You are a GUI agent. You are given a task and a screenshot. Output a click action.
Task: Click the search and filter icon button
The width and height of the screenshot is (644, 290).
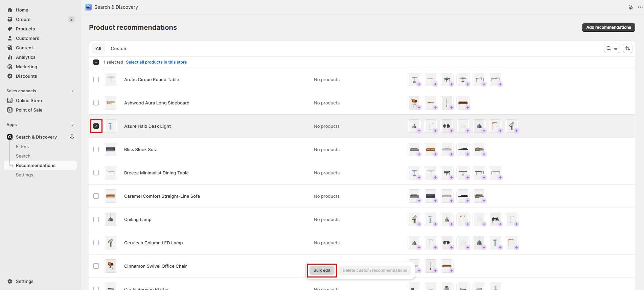[x=612, y=48]
